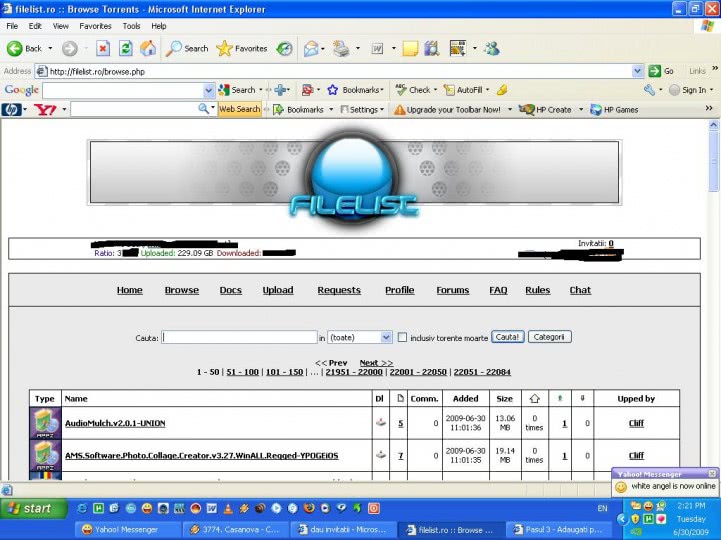This screenshot has height=540, width=721.
Task: Enable 'inclusiv torente moarte' checkbox
Action: (x=402, y=338)
